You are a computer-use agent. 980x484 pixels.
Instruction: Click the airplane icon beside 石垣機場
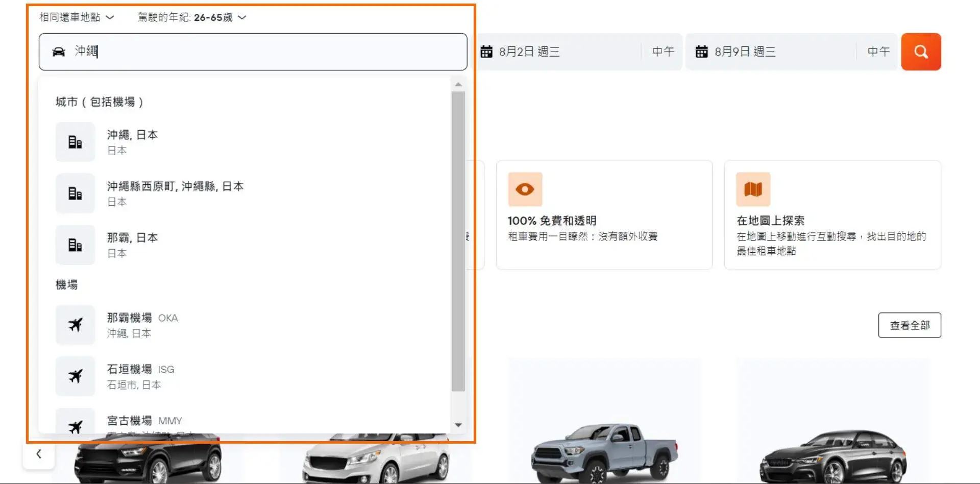(75, 376)
